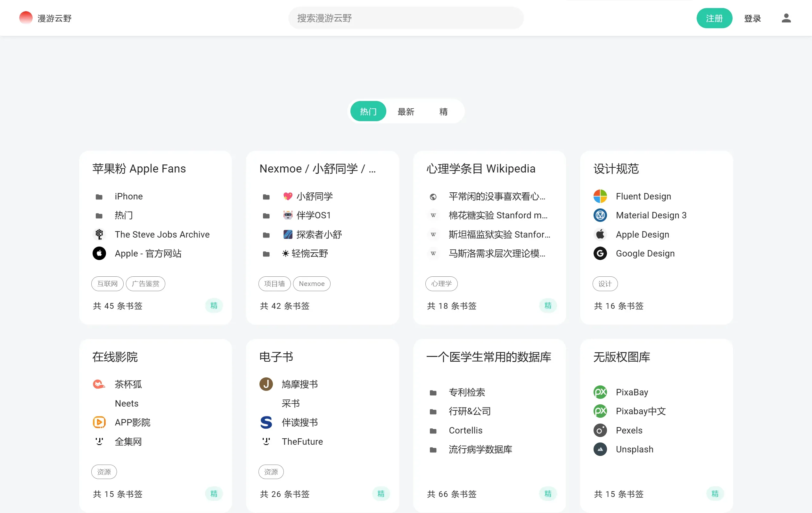Image resolution: width=812 pixels, height=513 pixels.
Task: Click the Google Design G icon
Action: (600, 253)
